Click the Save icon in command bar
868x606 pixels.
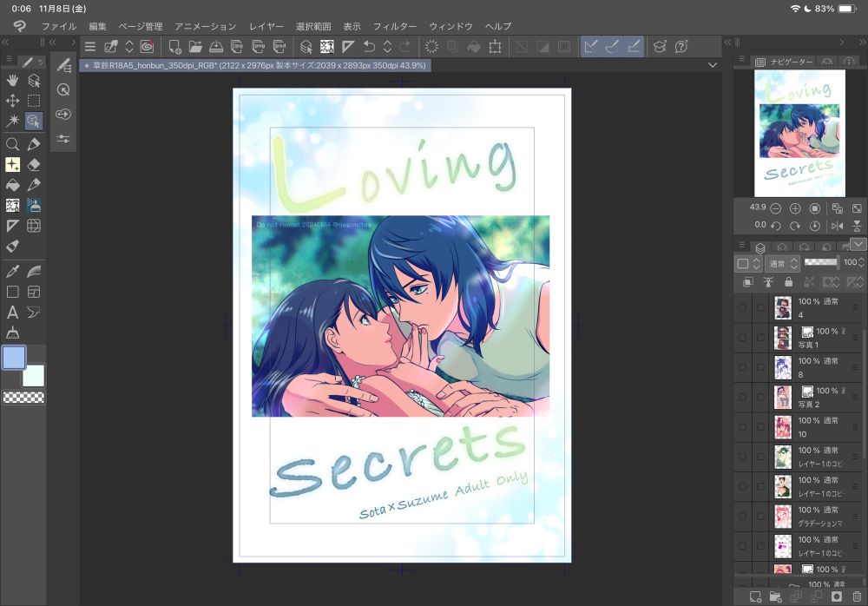pos(216,47)
